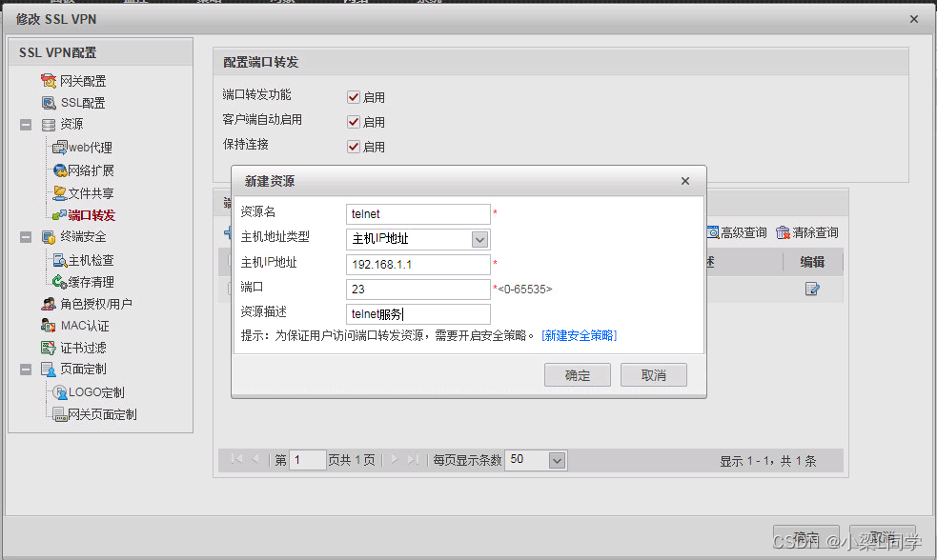The width and height of the screenshot is (937, 560).
Task: Select SSL配置 in the tree
Action: pyautogui.click(x=83, y=103)
